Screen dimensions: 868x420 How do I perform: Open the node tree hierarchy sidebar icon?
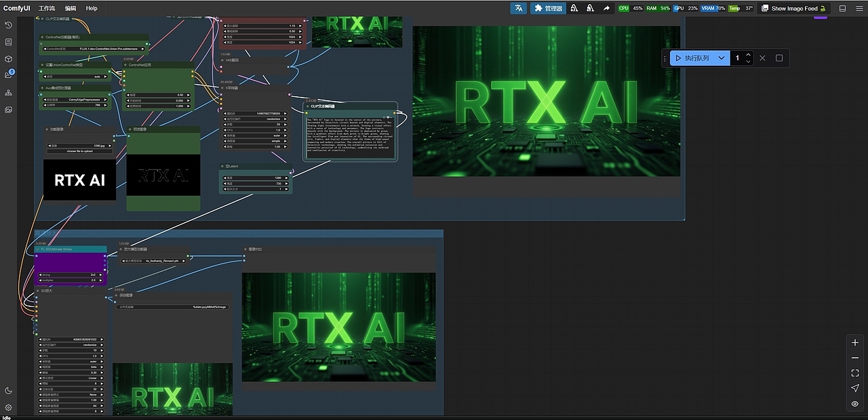pos(8,93)
